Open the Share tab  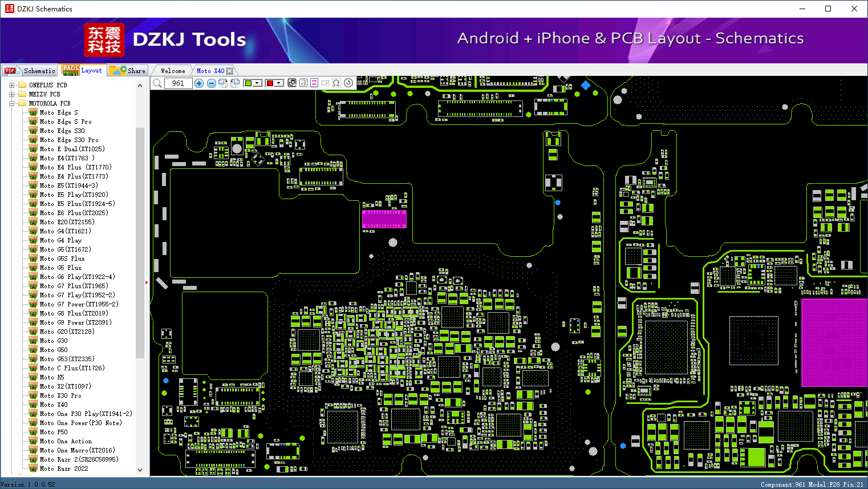tap(128, 71)
